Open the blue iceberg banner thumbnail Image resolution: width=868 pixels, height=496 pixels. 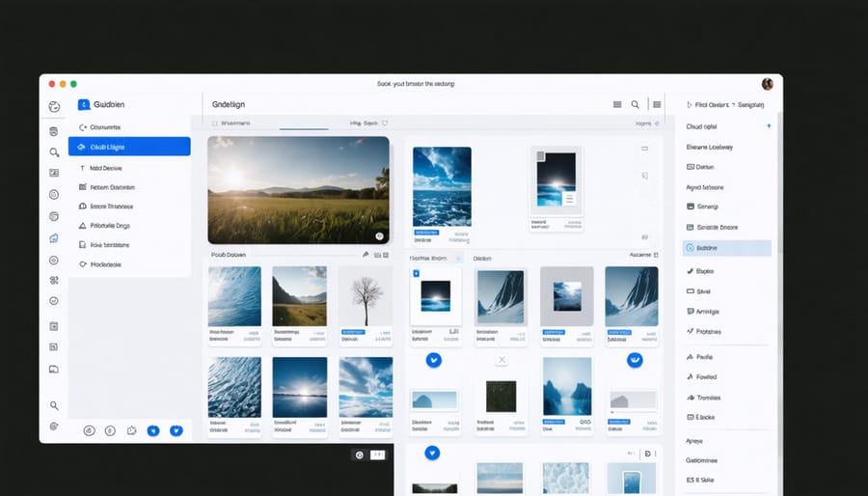435,400
